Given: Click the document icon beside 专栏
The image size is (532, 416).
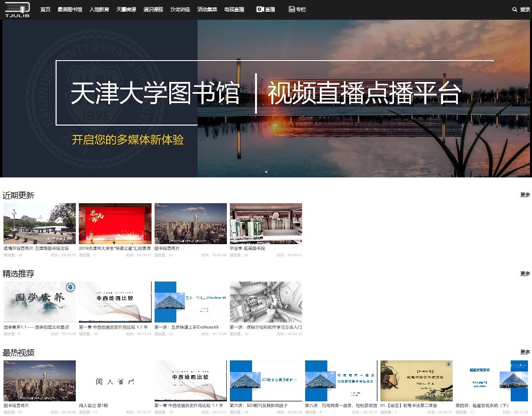Looking at the screenshot, I should click(x=292, y=10).
